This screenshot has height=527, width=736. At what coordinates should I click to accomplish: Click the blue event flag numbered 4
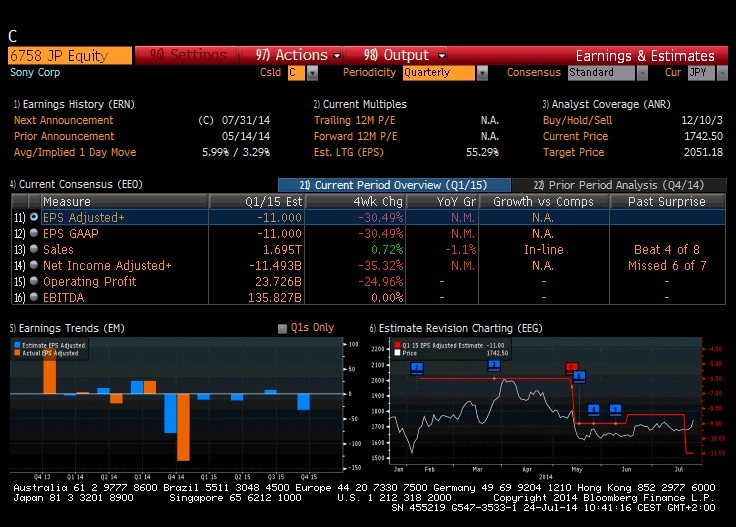tap(594, 410)
